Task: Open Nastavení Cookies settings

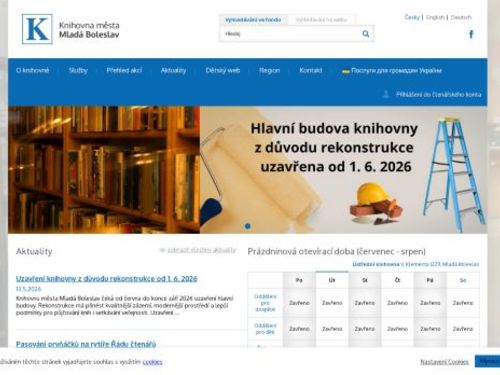Action: [x=444, y=362]
